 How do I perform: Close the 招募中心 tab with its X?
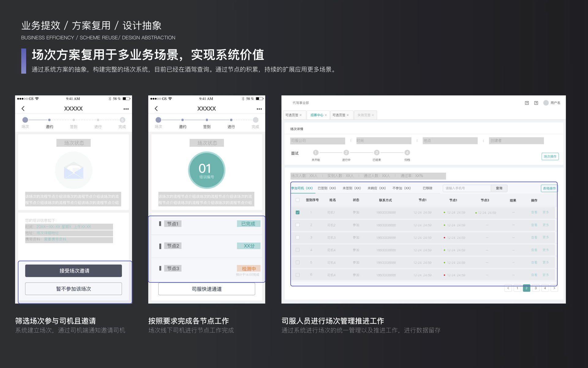[x=326, y=115]
